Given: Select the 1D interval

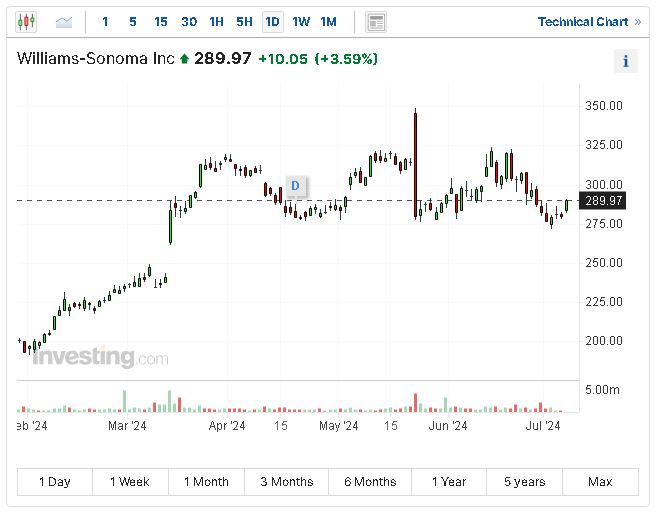Looking at the screenshot, I should pyautogui.click(x=272, y=22).
